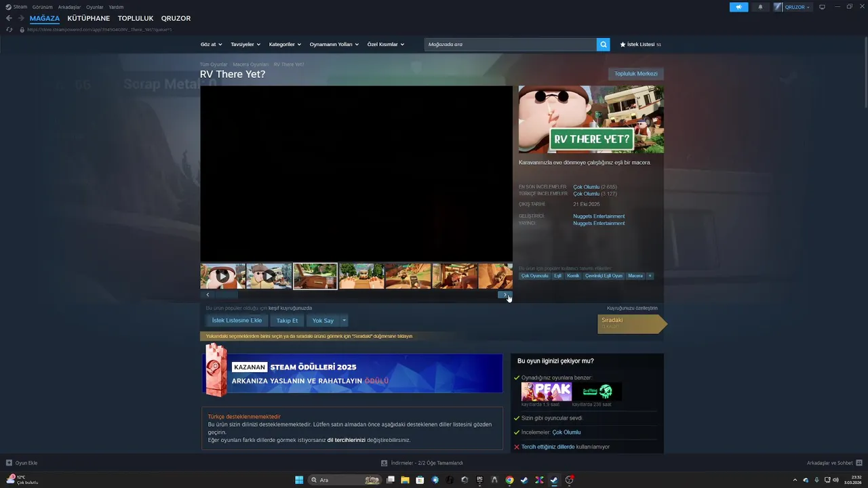The width and height of the screenshot is (868, 488).
Task: Switch to the TOPLULUK tab
Action: [136, 18]
